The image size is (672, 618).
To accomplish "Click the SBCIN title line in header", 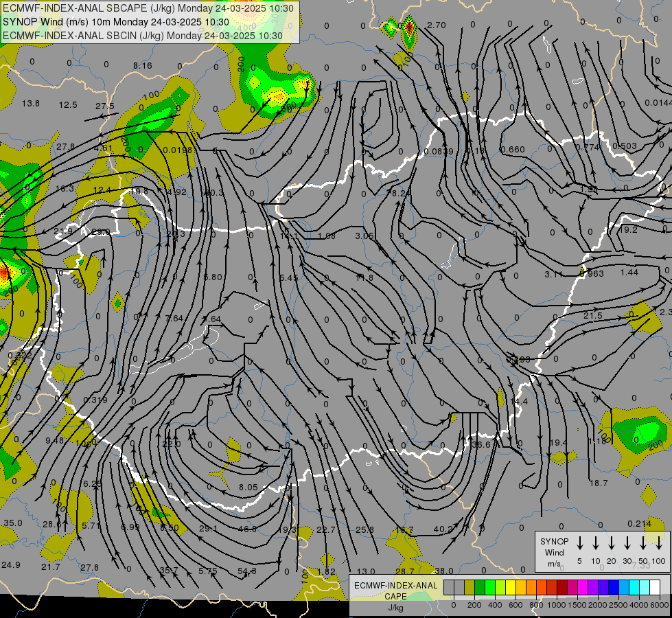I will (x=143, y=36).
